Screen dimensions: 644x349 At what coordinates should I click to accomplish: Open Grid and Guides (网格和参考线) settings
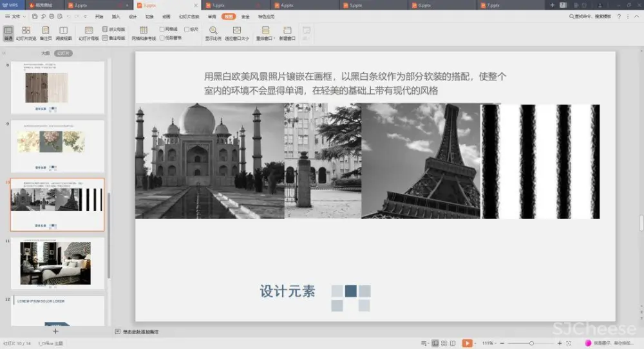pos(144,33)
